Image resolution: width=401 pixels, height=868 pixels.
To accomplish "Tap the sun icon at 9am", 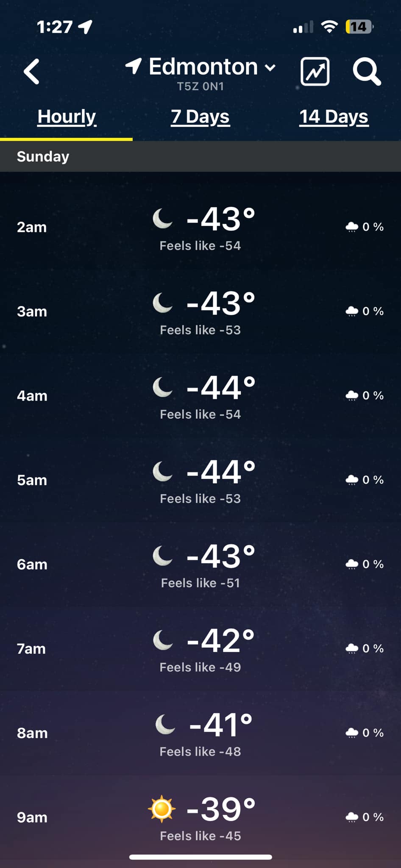I will point(162,809).
